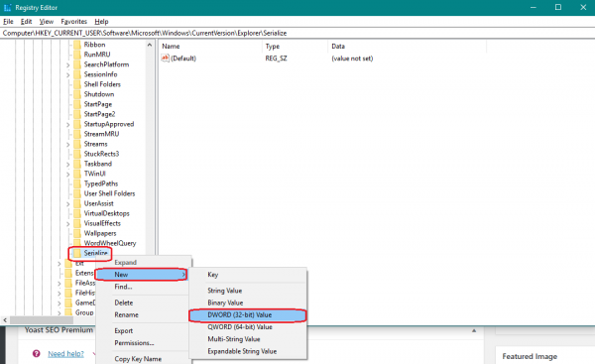Image resolution: width=595 pixels, height=364 pixels.
Task: Select Permissions... in the context menu
Action: click(x=143, y=343)
